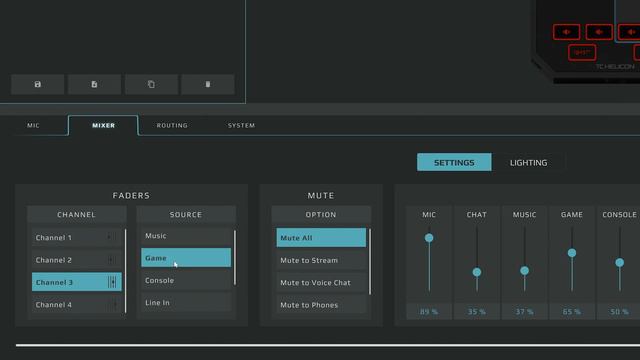This screenshot has height=360, width=640.
Task: Click the MUSIC volume slider knob
Action: pyautogui.click(x=524, y=271)
